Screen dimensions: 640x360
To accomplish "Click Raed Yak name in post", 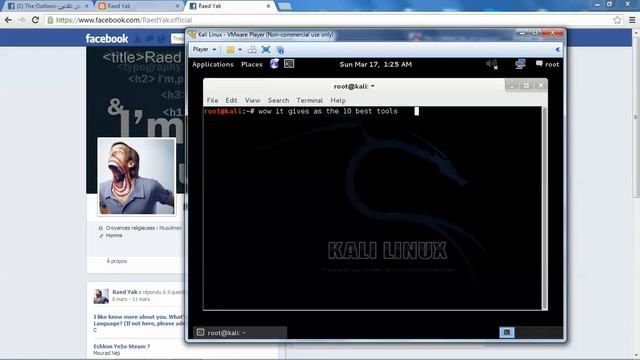I will tap(125, 292).
